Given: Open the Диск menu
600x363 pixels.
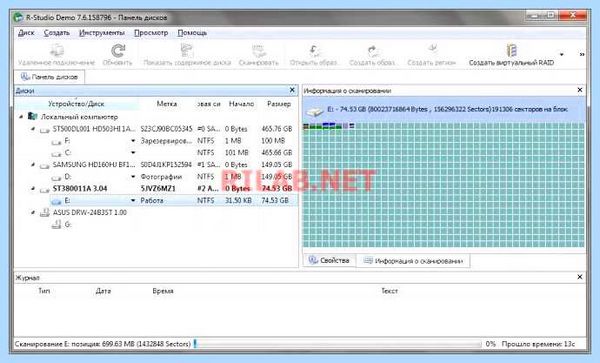Looking at the screenshot, I should pos(26,33).
